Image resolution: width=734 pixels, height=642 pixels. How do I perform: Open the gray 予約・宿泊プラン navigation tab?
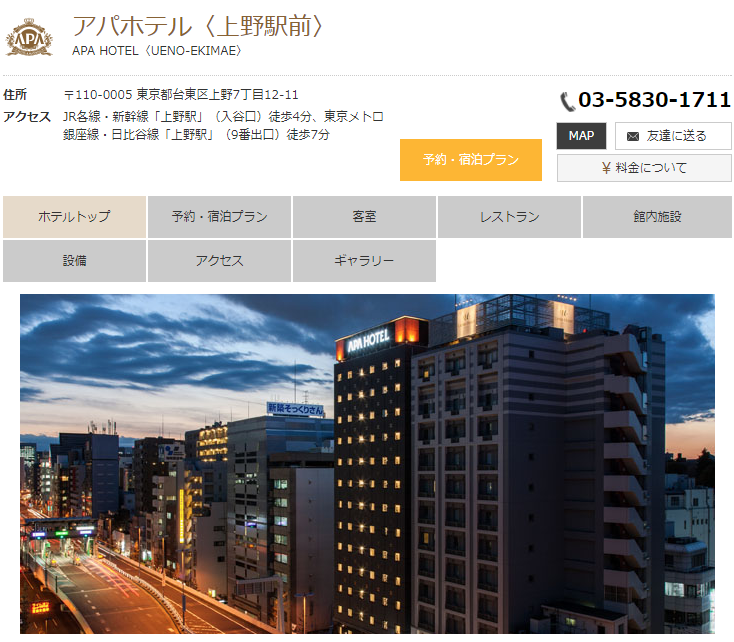pyautogui.click(x=220, y=217)
